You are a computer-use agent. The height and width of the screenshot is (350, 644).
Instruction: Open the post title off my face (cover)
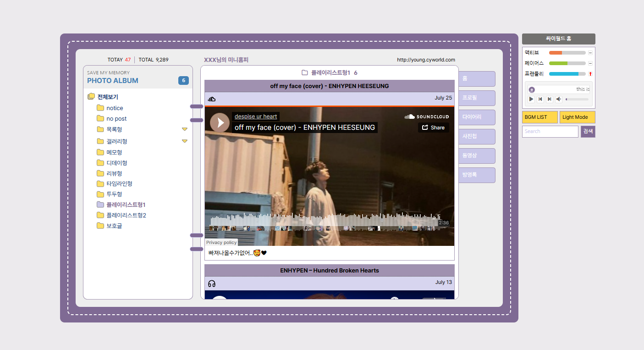coord(330,86)
